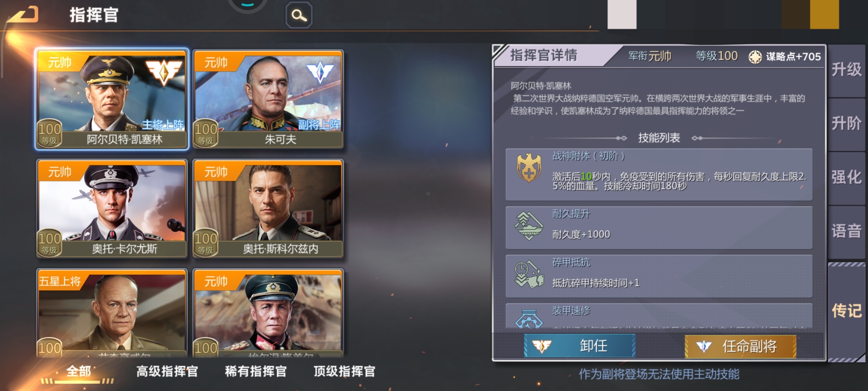Open the 语音 side tab

tap(846, 231)
